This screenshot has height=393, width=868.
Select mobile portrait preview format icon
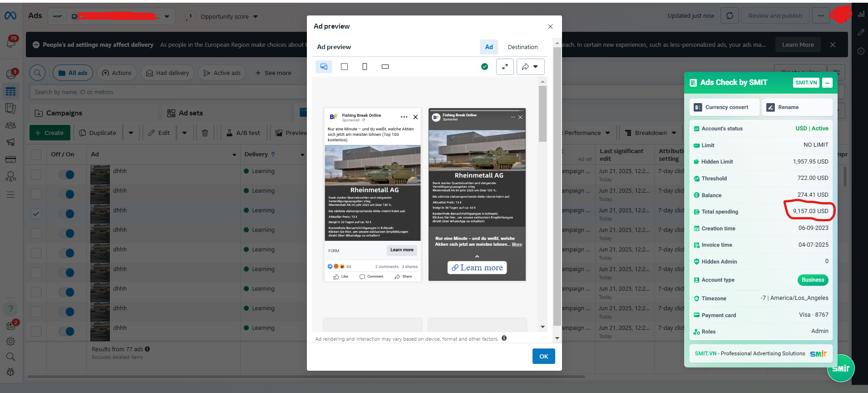click(365, 67)
